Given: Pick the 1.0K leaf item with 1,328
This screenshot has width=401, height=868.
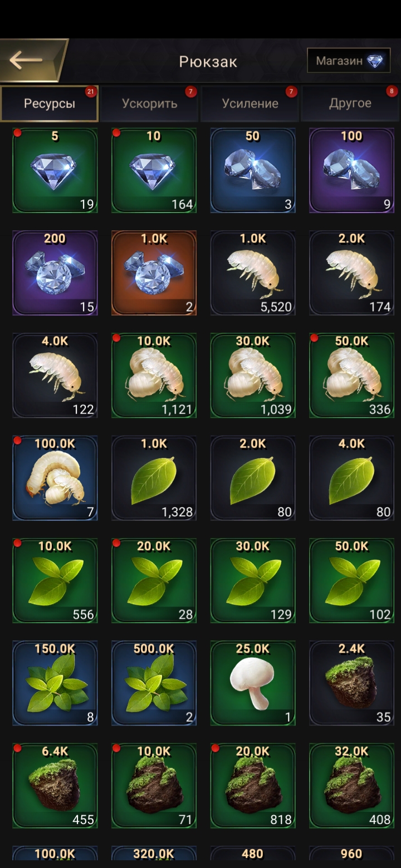Looking at the screenshot, I should [154, 478].
